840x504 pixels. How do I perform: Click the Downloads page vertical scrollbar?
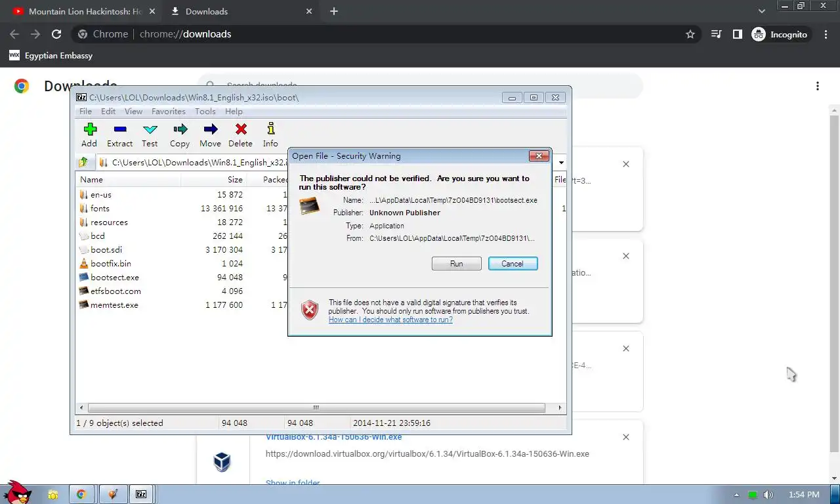pos(835,282)
